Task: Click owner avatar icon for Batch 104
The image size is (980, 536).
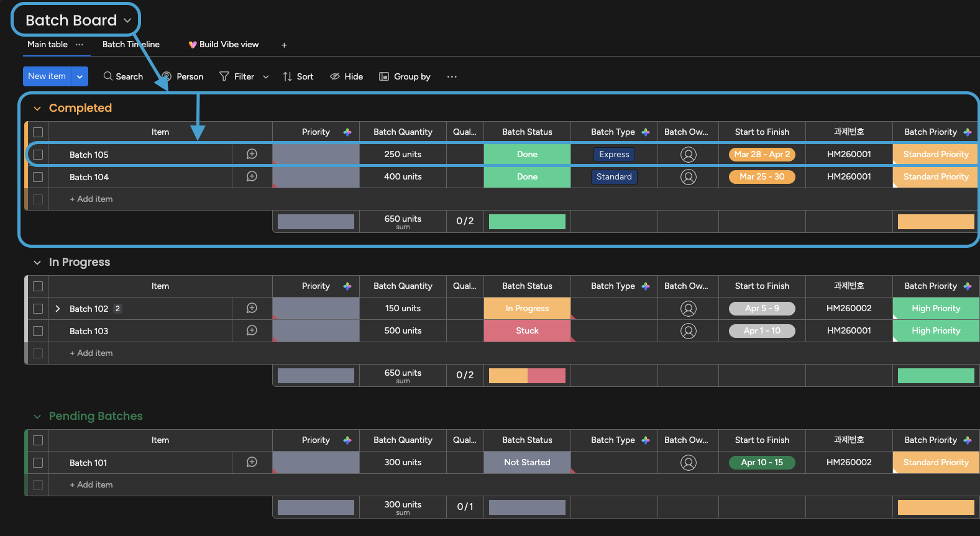Action: [688, 177]
